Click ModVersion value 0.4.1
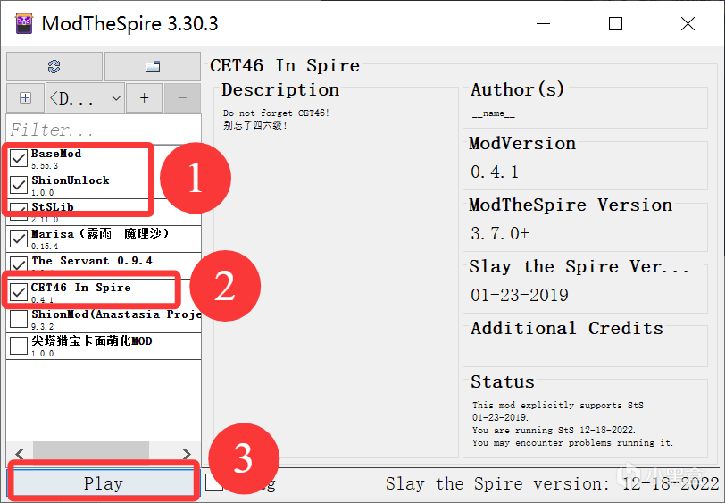The width and height of the screenshot is (725, 503). click(x=494, y=172)
